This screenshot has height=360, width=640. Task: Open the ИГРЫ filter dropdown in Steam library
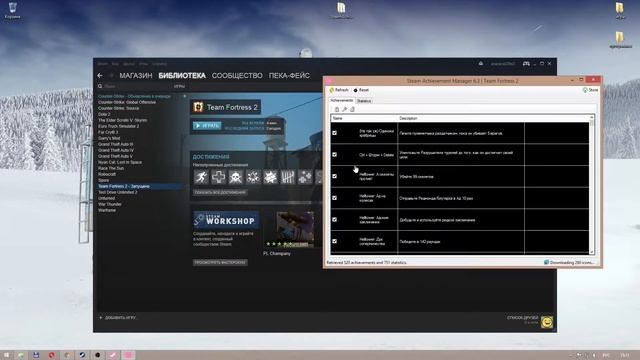[x=179, y=87]
